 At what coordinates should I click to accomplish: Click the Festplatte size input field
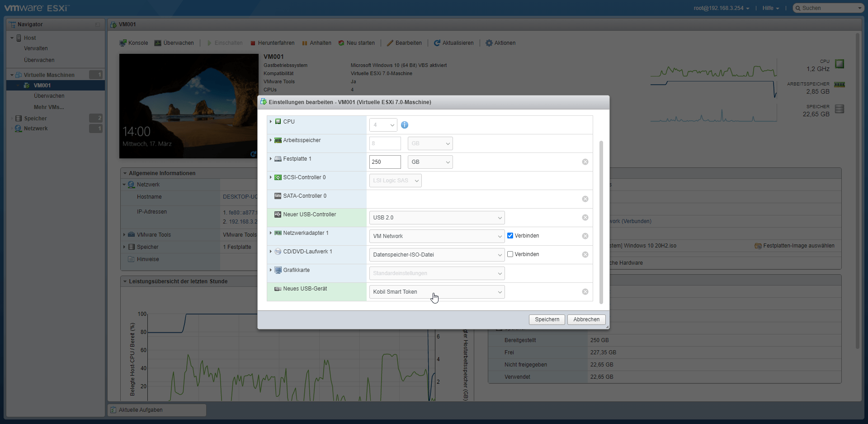pyautogui.click(x=385, y=162)
